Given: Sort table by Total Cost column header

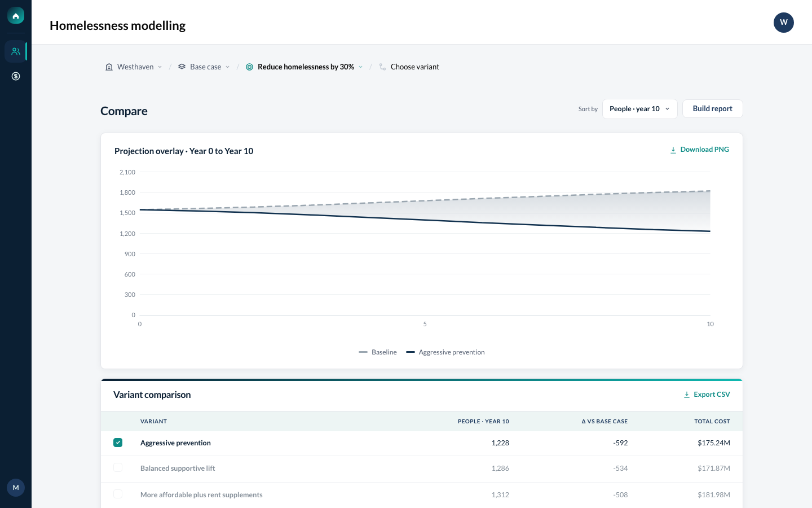Looking at the screenshot, I should pyautogui.click(x=712, y=421).
